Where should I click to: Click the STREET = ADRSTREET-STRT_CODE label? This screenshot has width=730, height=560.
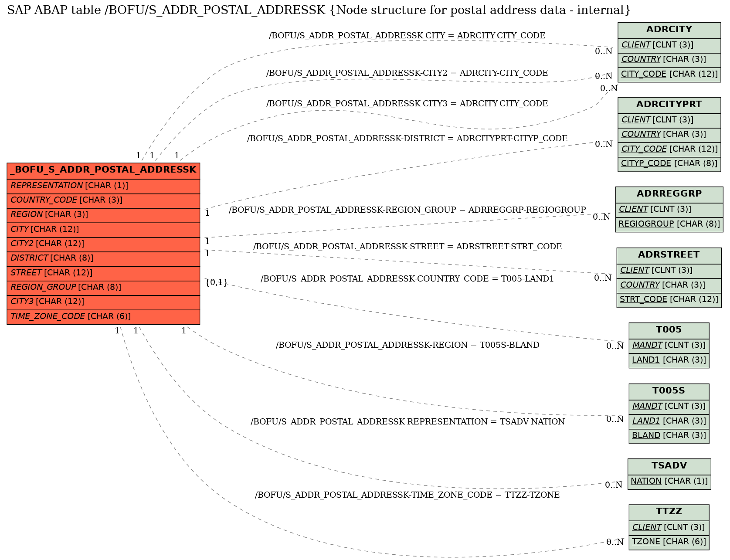pos(407,247)
